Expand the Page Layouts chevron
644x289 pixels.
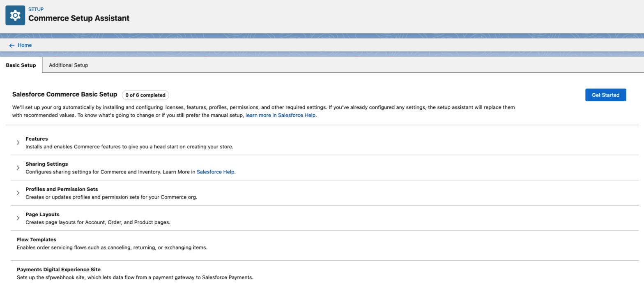[x=18, y=218]
